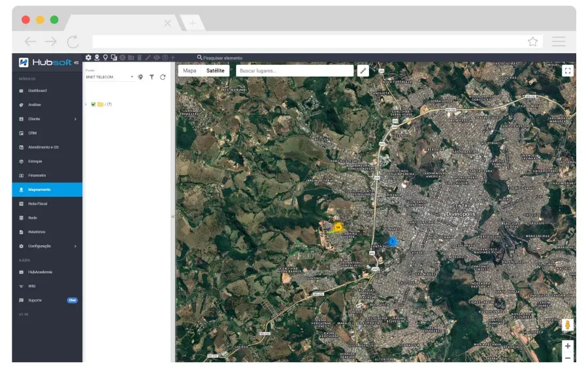Viewport: 588px width, 368px height.
Task: Click the trash delete toolbar icon
Action: pos(140,58)
